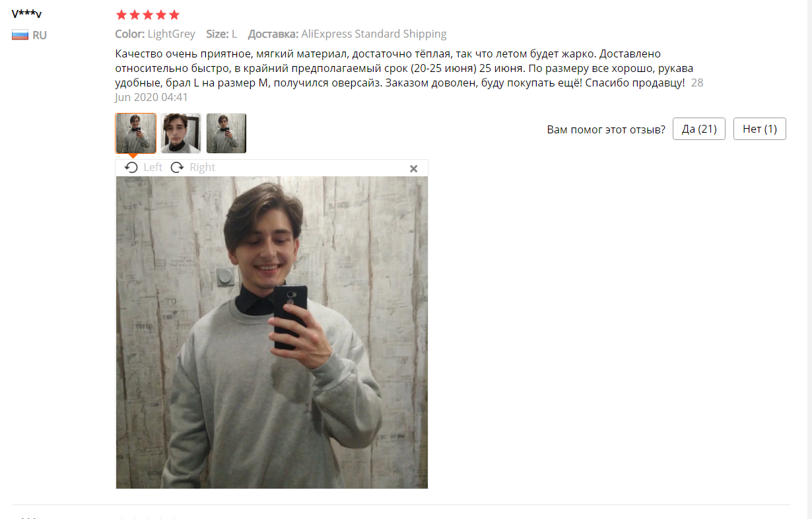
Task: Click reviewer name V***v
Action: (x=26, y=14)
